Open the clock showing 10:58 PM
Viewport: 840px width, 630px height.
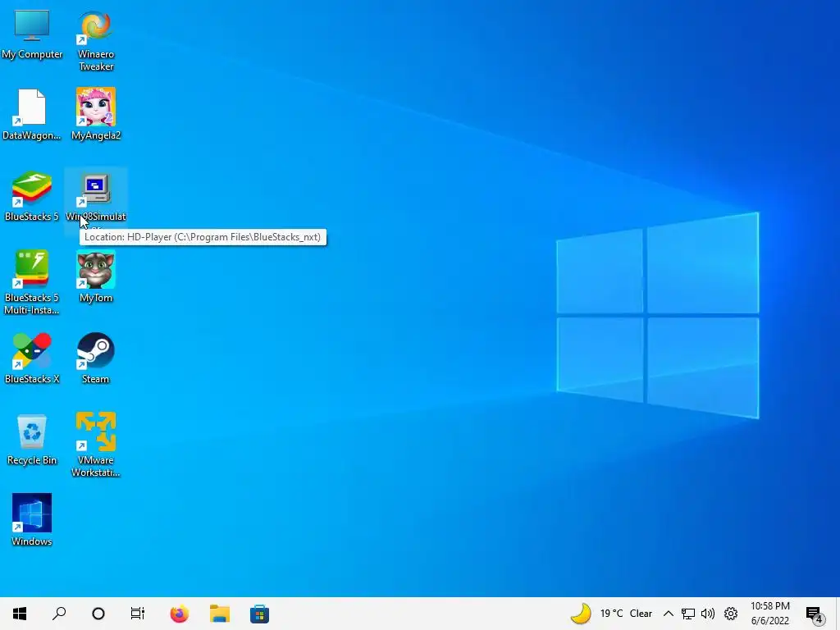(x=769, y=614)
